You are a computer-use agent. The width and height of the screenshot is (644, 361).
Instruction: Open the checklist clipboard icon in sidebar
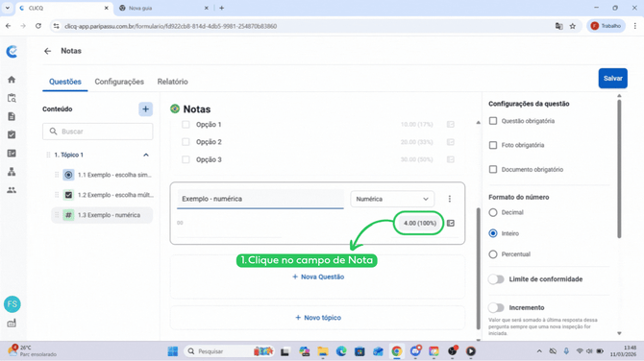pos(12,134)
